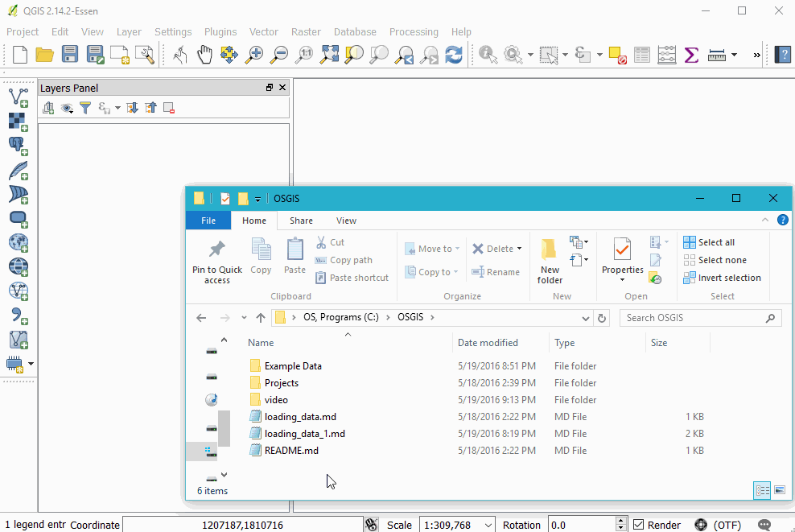This screenshot has height=532, width=795.
Task: Open the Raster menu in QGIS
Action: click(306, 31)
